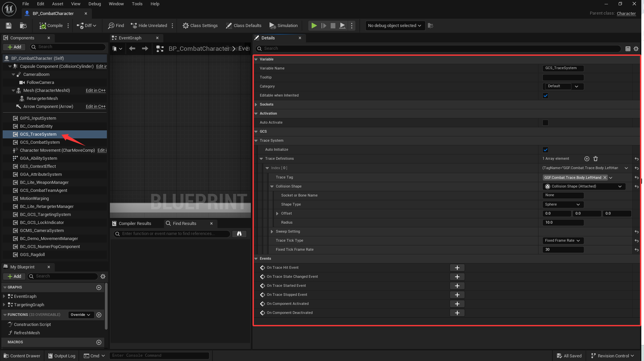
Task: Click the Compile button
Action: coord(52,26)
